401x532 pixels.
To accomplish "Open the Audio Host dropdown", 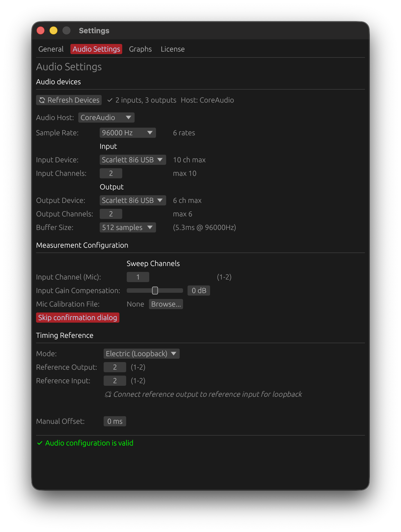I will pos(106,118).
